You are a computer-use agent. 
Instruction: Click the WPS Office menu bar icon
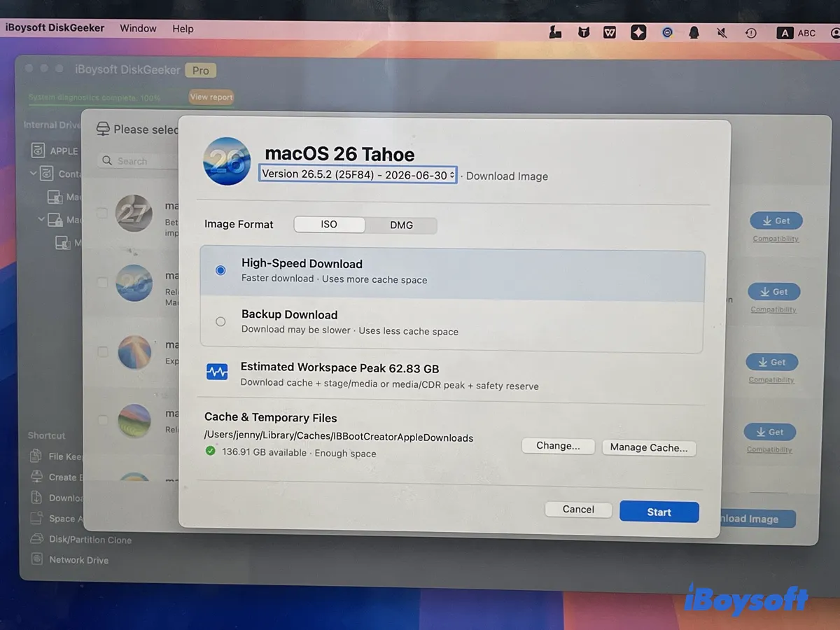tap(610, 32)
